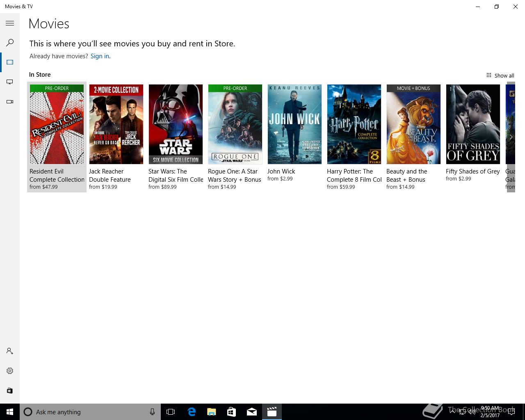Open Task View on the taskbar

(171, 412)
